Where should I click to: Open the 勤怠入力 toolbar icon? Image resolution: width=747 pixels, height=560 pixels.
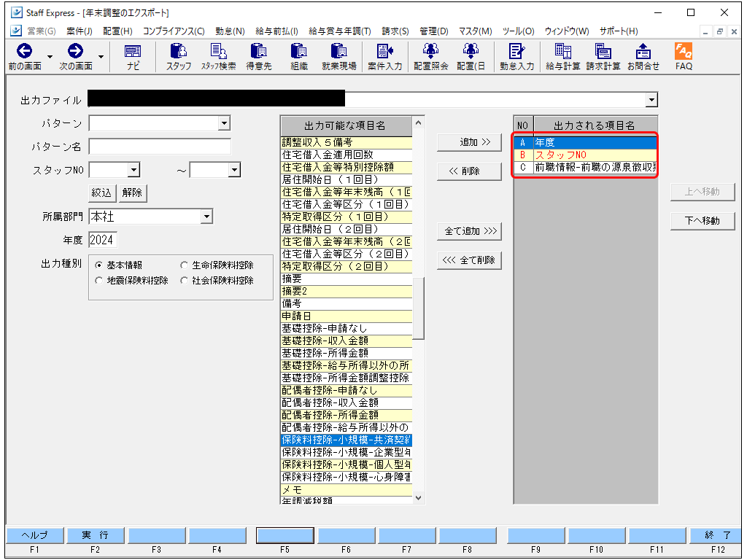(x=517, y=51)
